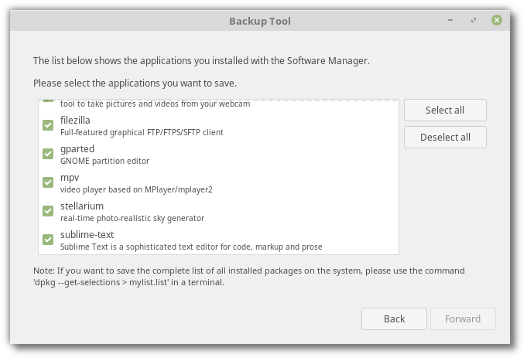Click the Deselect all button
This screenshot has width=526, height=360.
[445, 137]
